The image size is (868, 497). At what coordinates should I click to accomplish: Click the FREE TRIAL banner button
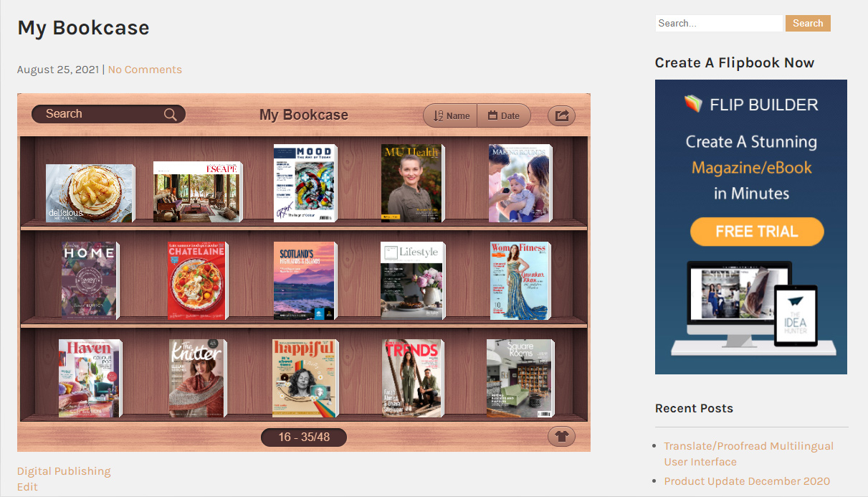[757, 232]
